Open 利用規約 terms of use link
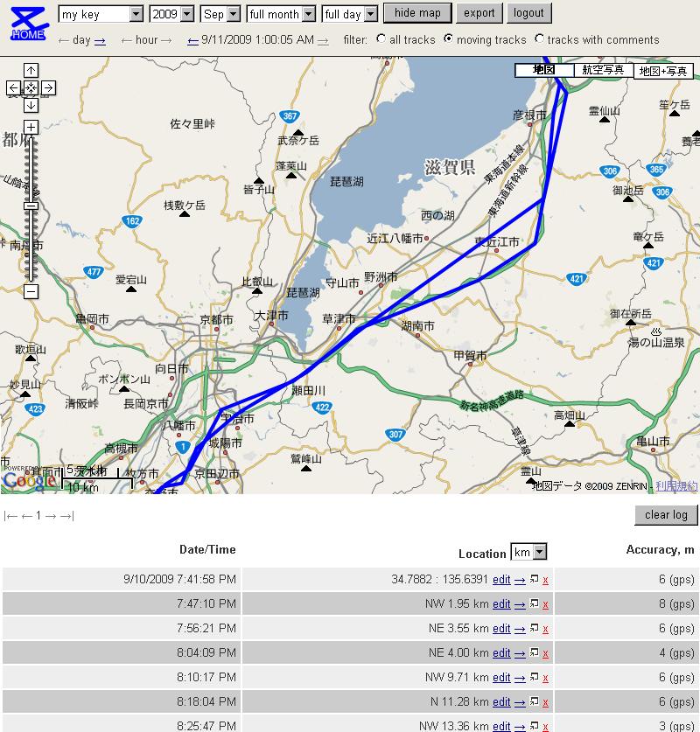 pos(676,486)
